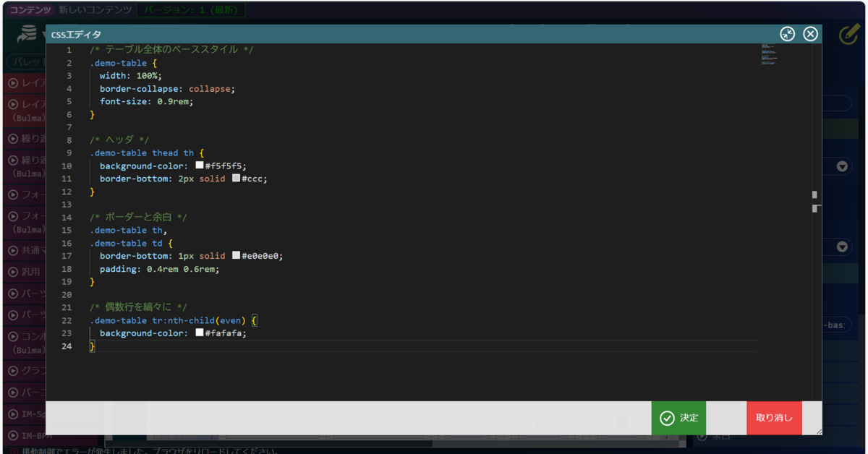Image resolution: width=868 pixels, height=454 pixels.
Task: Click the code minimap in the editor
Action: pos(768,55)
